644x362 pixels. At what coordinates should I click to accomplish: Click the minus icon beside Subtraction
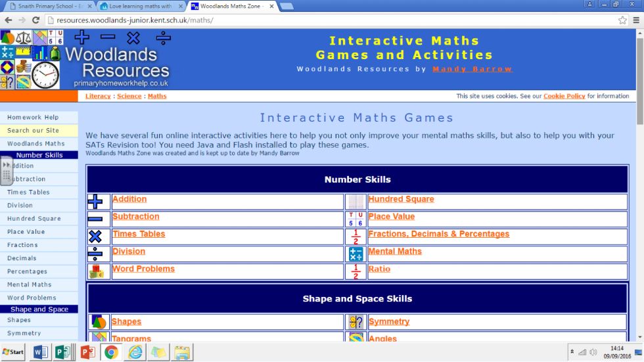click(x=95, y=219)
